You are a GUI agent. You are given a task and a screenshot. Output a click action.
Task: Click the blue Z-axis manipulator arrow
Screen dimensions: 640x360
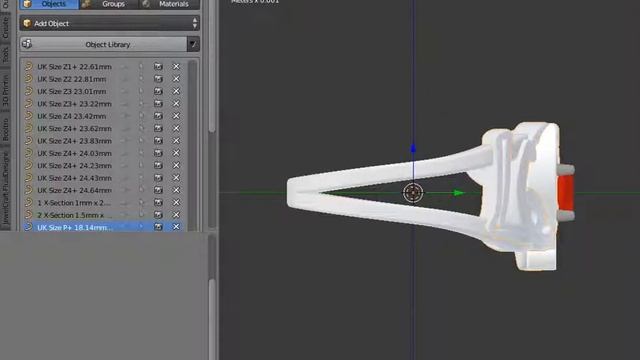coord(413,148)
